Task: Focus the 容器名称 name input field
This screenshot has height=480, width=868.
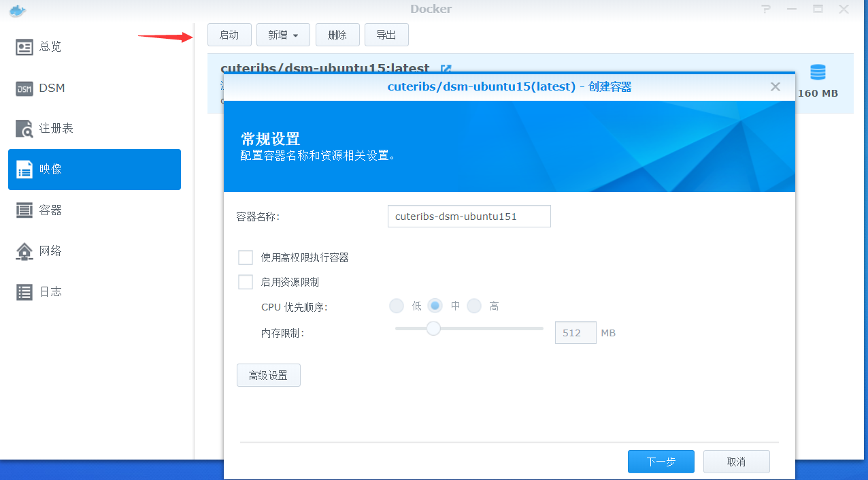Action: click(x=469, y=217)
